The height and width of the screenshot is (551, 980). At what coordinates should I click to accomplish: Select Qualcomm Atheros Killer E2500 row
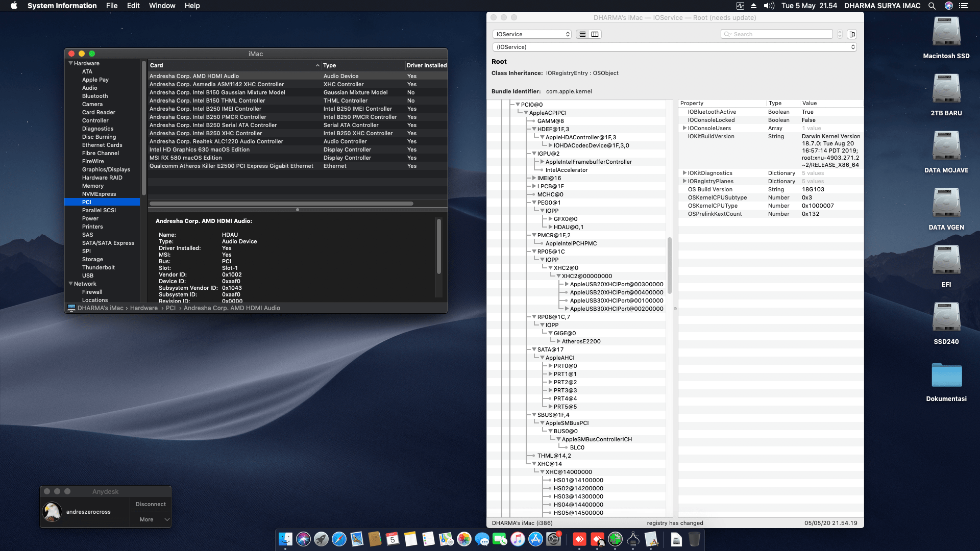[x=298, y=166]
